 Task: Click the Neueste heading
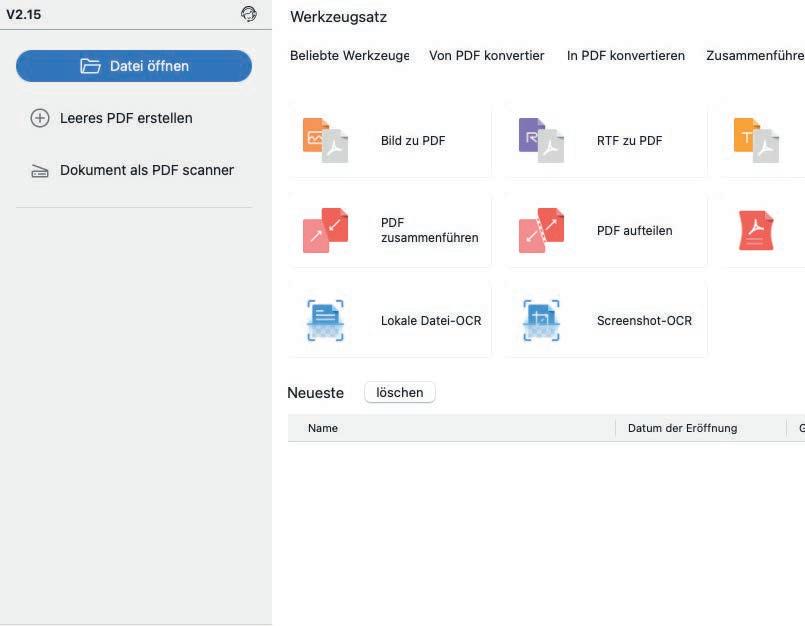(316, 393)
